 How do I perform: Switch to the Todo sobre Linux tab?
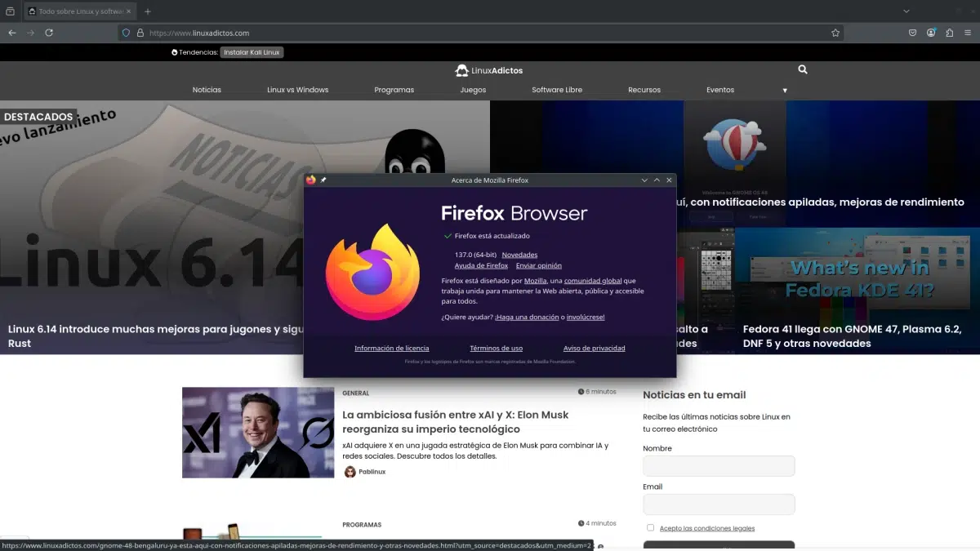(73, 11)
